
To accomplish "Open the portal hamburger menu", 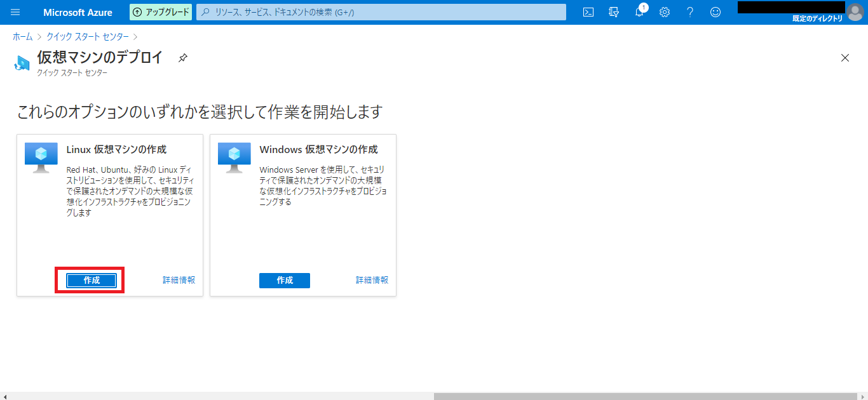I will click(15, 12).
